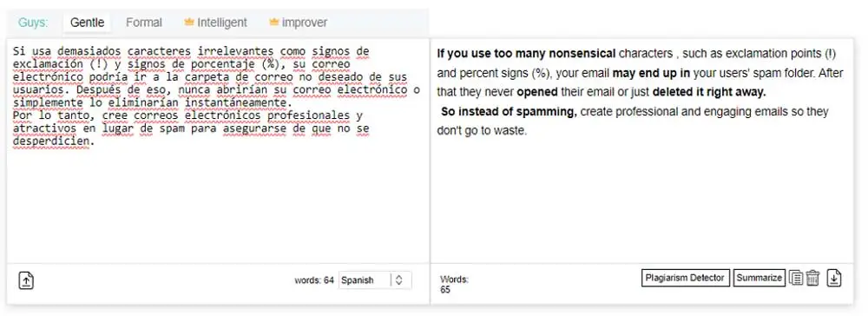This screenshot has height=316, width=868.
Task: Open the Spanish language dropdown
Action: [375, 280]
